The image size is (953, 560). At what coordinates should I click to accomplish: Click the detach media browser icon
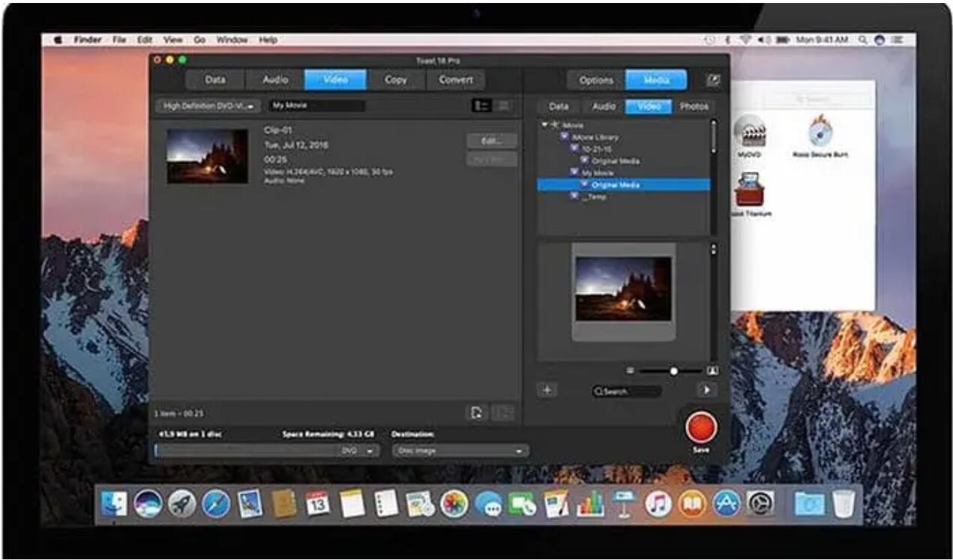(x=712, y=79)
